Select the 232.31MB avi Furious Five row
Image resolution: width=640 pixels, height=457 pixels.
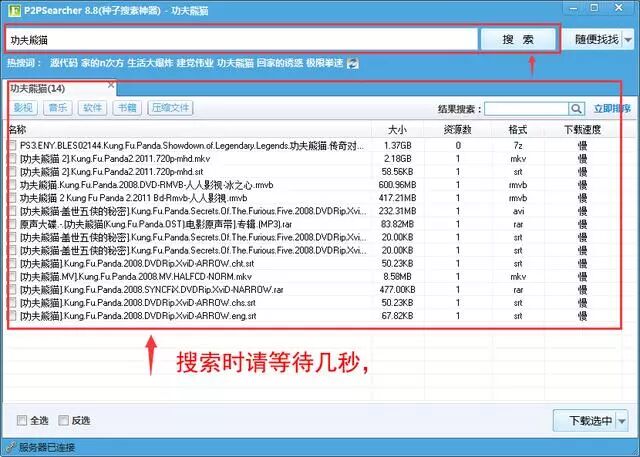coord(312,211)
